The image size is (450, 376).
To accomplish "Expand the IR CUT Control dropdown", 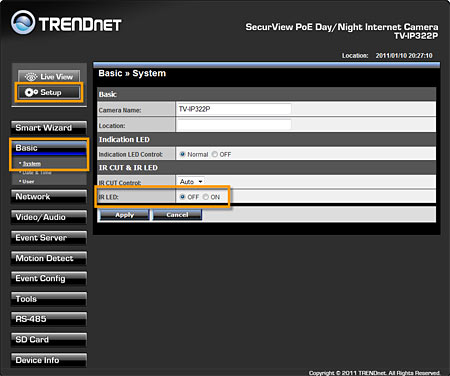I will pos(191,182).
